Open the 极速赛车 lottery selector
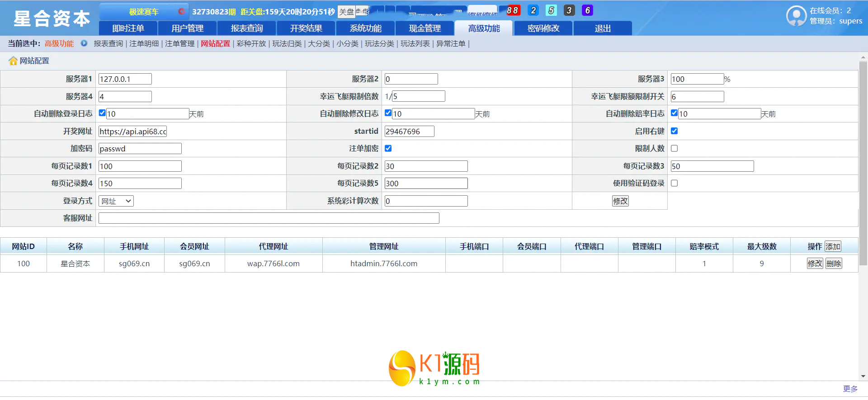 [x=144, y=12]
